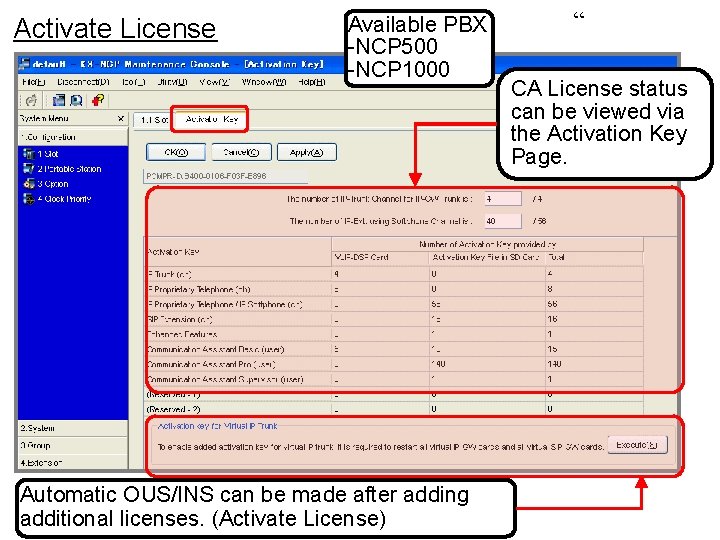The width and height of the screenshot is (720, 540).
Task: Expand the 2.System section
Action: [73, 428]
